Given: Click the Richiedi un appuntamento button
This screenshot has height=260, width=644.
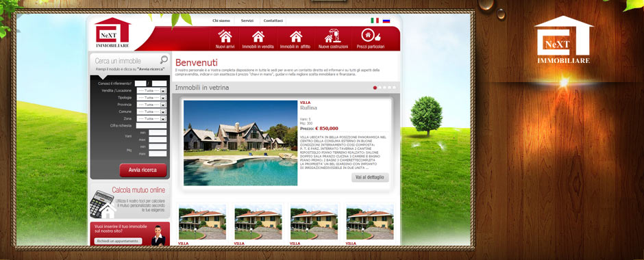Looking at the screenshot, I should pyautogui.click(x=119, y=241).
